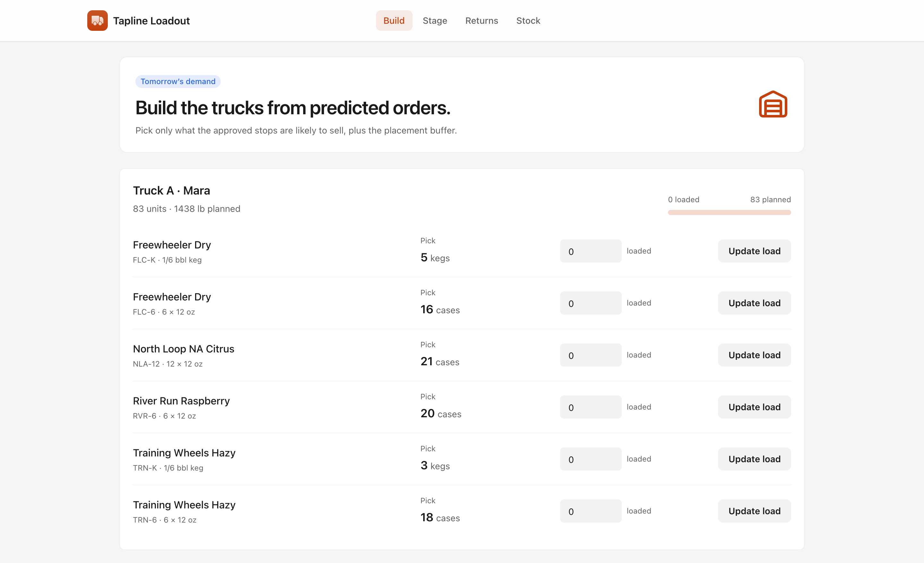Click Update load for Freewheeler Dry kegs

click(x=754, y=251)
